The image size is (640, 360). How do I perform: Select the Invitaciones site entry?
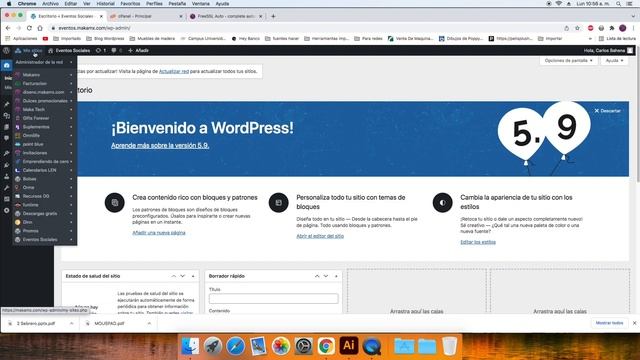tap(44, 153)
